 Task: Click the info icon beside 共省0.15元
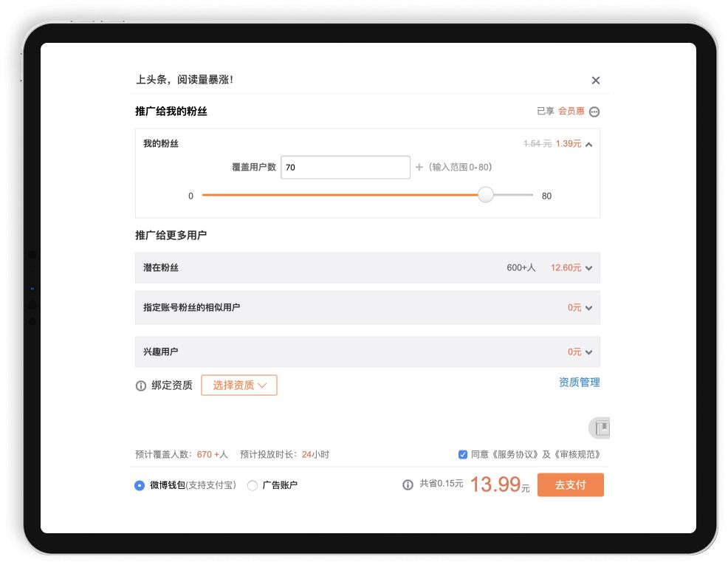coord(408,485)
